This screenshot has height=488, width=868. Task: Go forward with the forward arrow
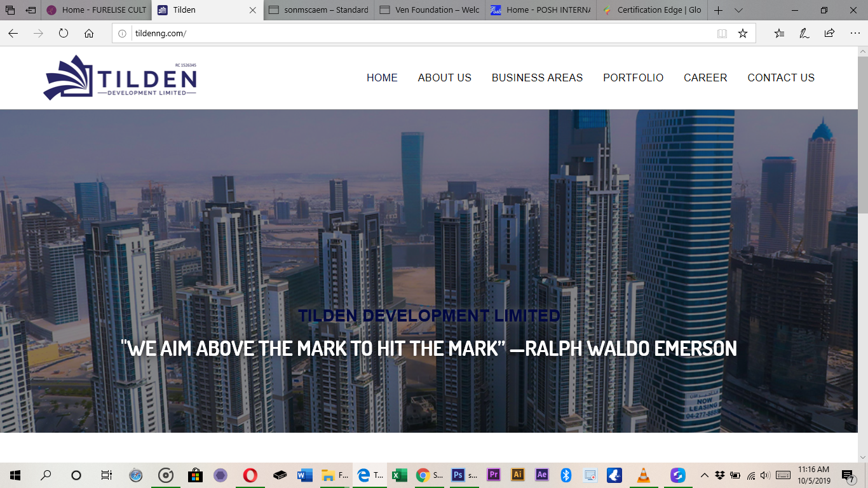tap(38, 33)
